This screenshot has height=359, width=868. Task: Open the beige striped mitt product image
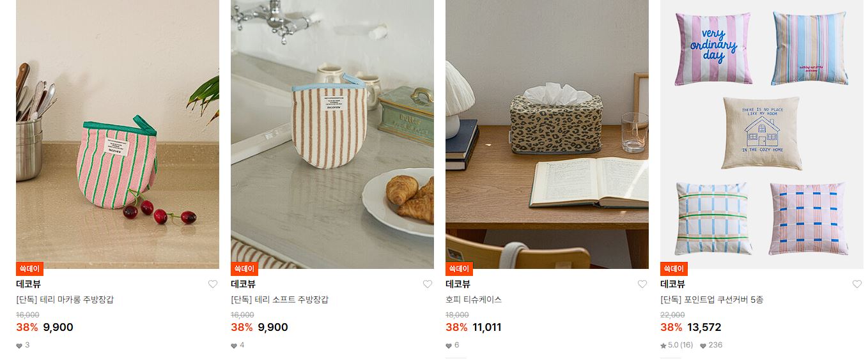click(x=332, y=134)
